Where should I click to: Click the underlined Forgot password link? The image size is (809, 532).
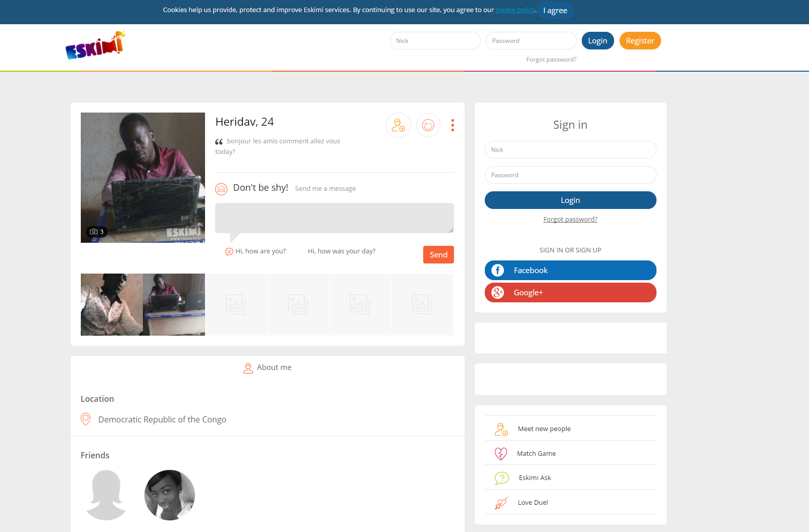coord(570,220)
